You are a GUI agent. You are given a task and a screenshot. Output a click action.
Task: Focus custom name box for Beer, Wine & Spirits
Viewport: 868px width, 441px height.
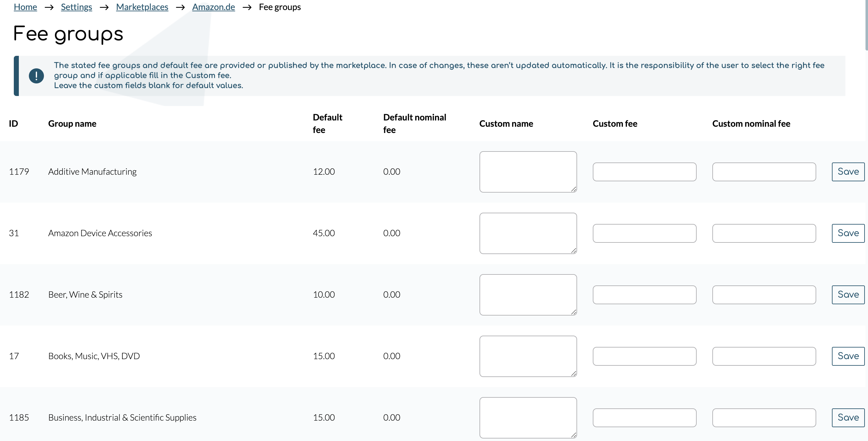coord(528,295)
